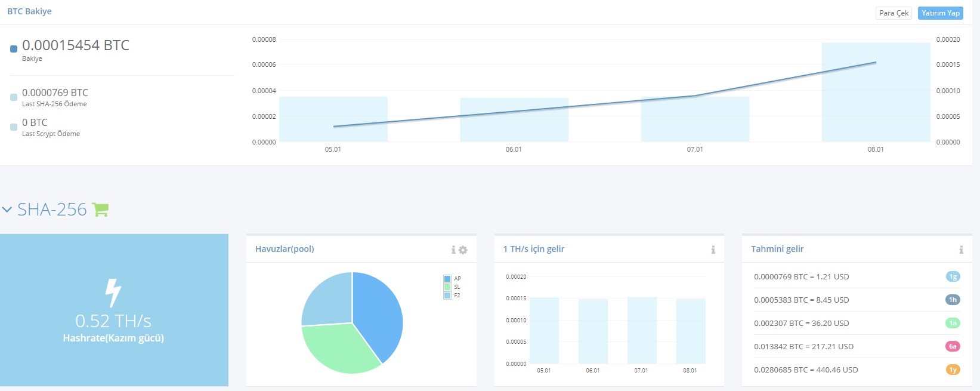Toggle Last SHA-256 Ödeme legend marker
The height and width of the screenshot is (391, 980).
tap(14, 97)
